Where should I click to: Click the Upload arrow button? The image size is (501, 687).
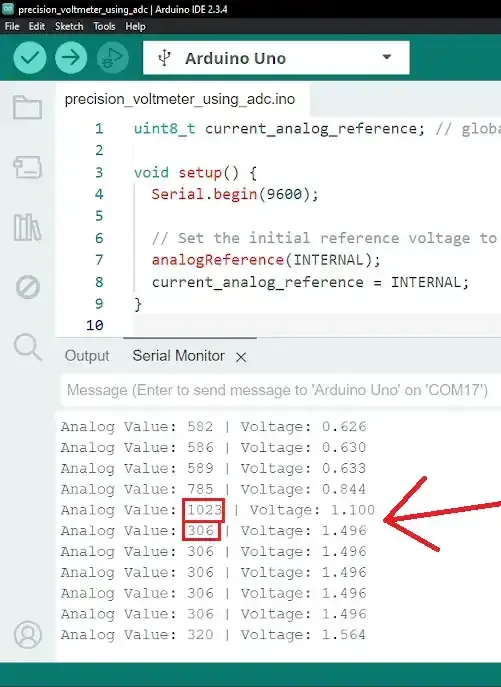pos(71,57)
